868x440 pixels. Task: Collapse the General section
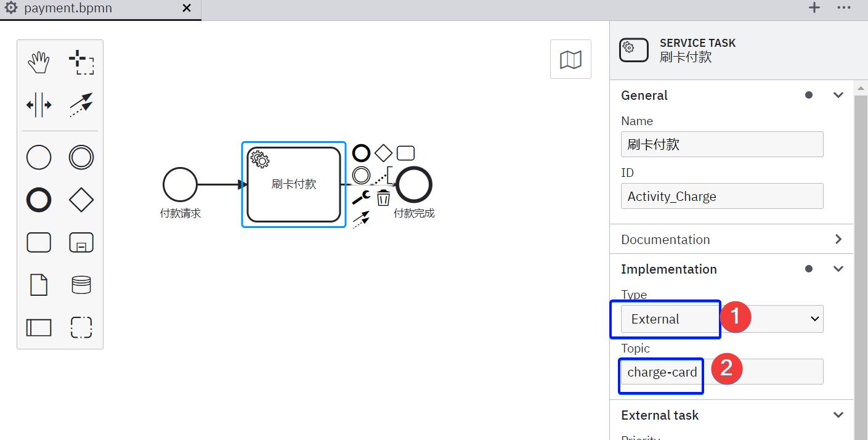click(838, 95)
